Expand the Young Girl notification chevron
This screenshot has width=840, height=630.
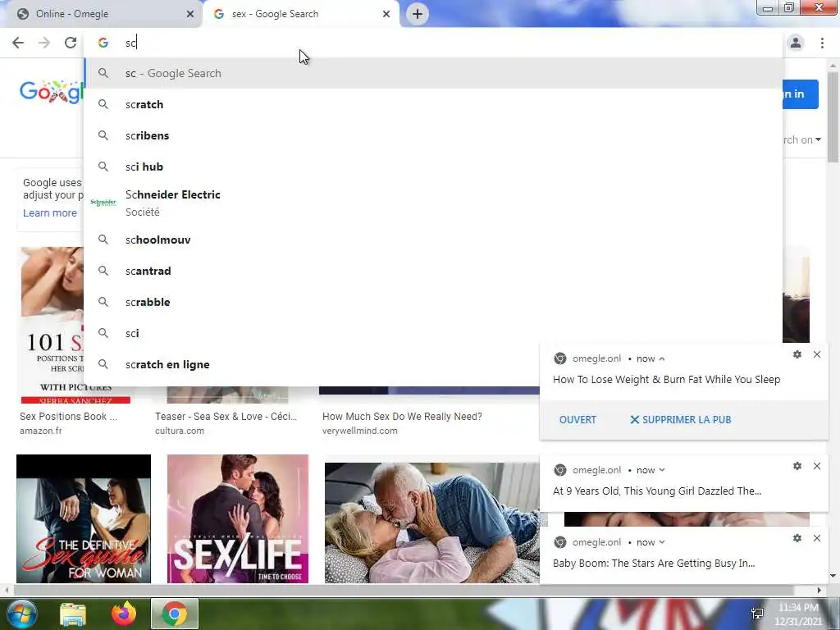point(662,470)
